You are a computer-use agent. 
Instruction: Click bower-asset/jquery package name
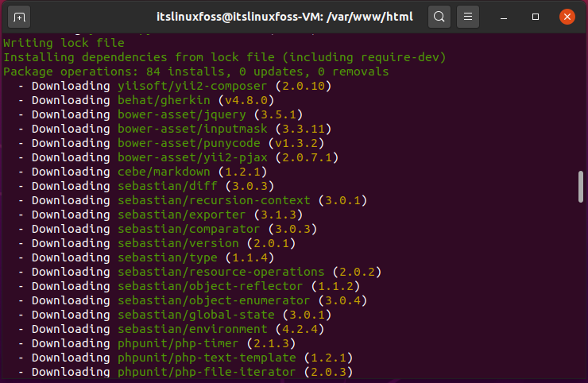[x=182, y=114]
